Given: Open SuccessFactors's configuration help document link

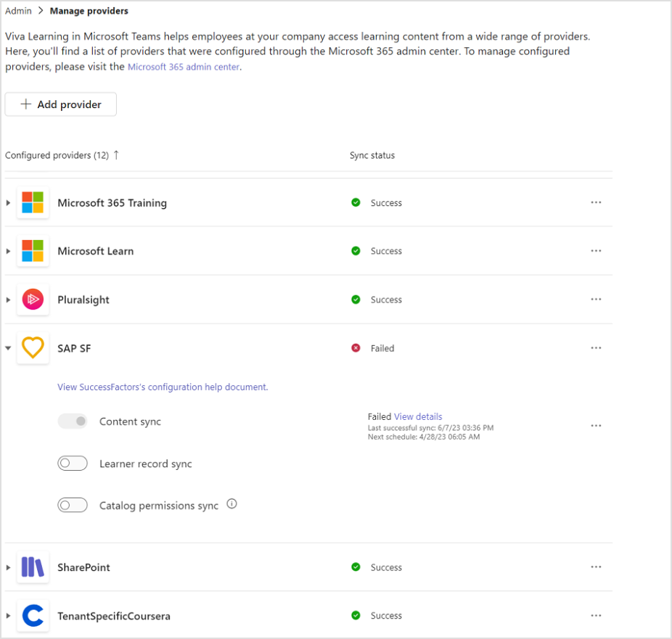Looking at the screenshot, I should 163,387.
